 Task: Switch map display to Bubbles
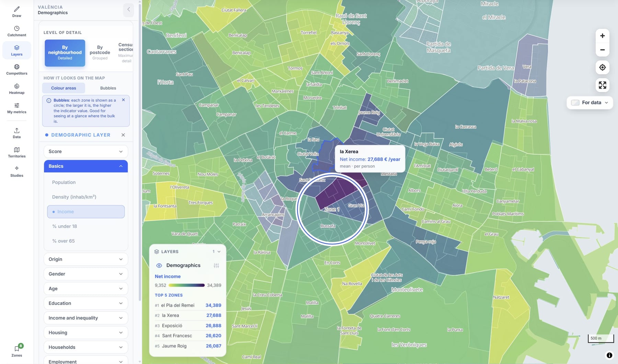[x=108, y=88]
